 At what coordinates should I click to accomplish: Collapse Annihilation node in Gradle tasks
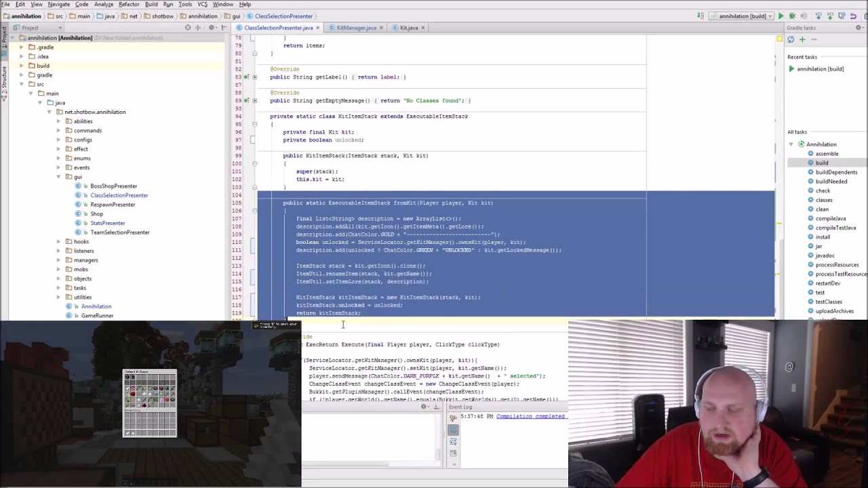[791, 144]
